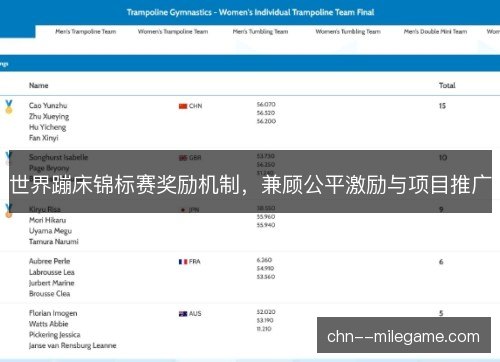This screenshot has height=362, width=500.
Task: Select athlete name Mori Hikaru
Action: [47, 220]
